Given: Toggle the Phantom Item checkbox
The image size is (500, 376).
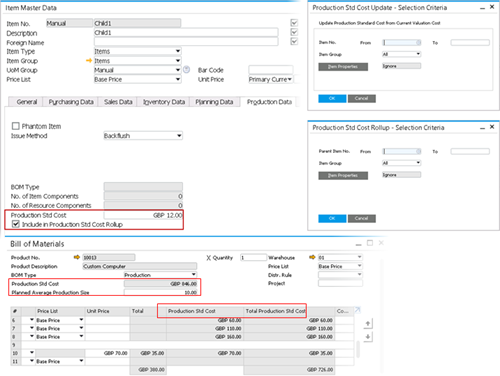Looking at the screenshot, I should point(15,126).
